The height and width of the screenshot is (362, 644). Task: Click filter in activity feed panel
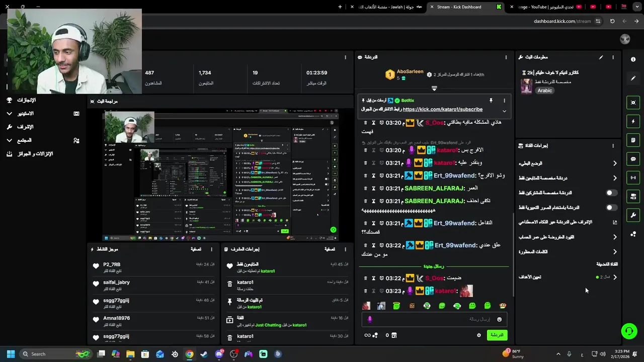pyautogui.click(x=196, y=249)
